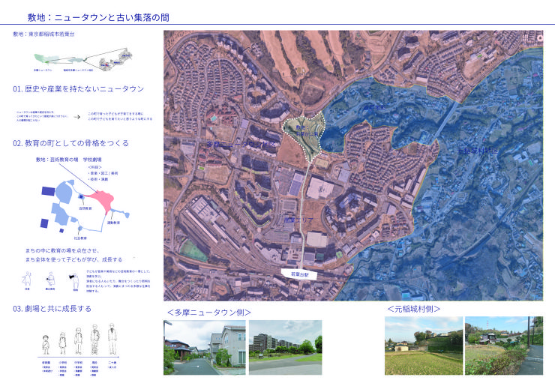Click the line 'まち全体を使って子どもが学び、成長する'
Image resolution: width=555 pixels, height=392 pixels.
[x=73, y=259]
